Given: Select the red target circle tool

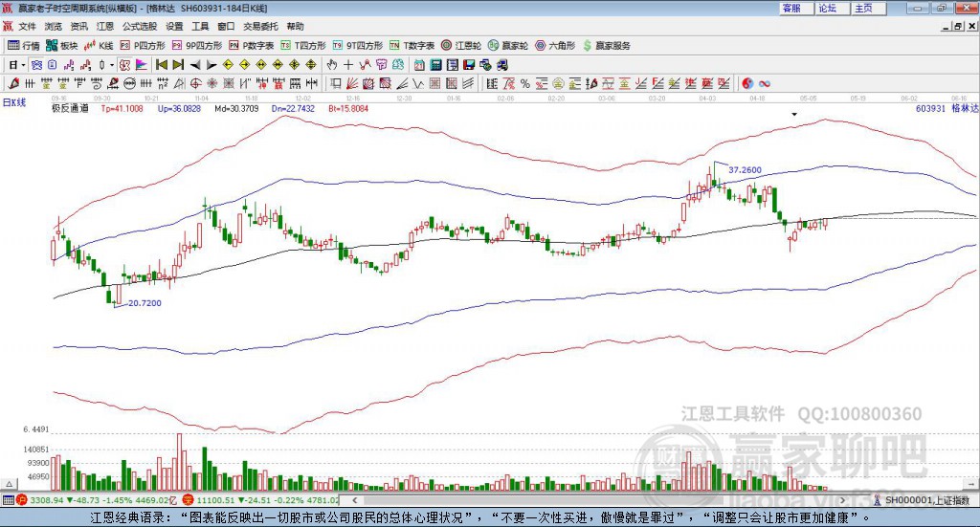Looking at the screenshot, I should tap(195, 83).
